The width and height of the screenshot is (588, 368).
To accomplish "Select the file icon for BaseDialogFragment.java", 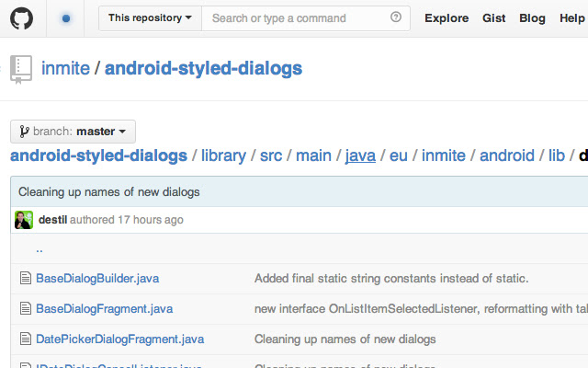I will click(x=26, y=309).
